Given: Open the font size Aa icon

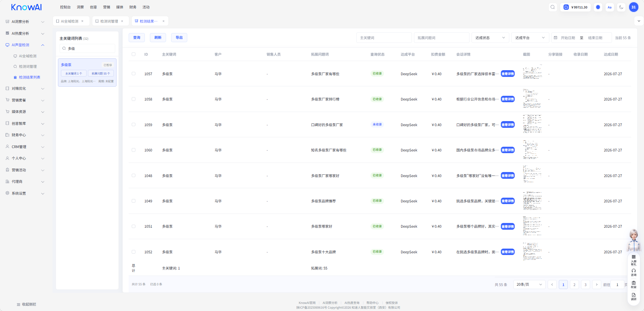Looking at the screenshot, I should [x=610, y=7].
